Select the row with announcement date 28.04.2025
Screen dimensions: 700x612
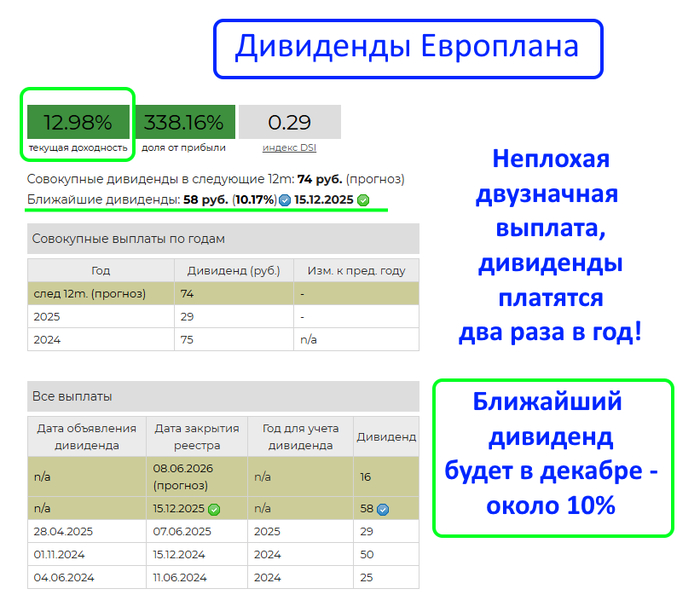(222, 531)
